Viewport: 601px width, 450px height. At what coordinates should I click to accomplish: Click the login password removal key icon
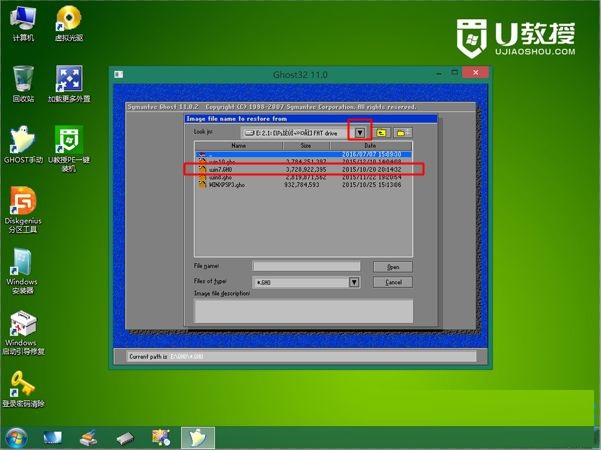(22, 385)
